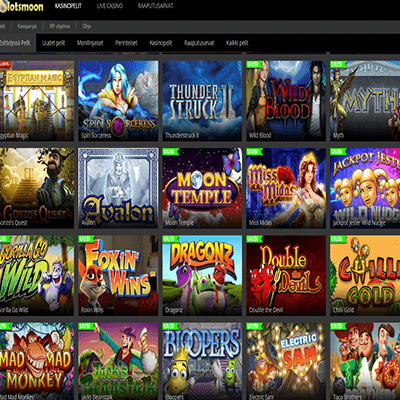Viewport: 400px width, 400px height.
Task: Open the Spin Sorceress game thumbnail
Action: pyautogui.click(x=118, y=101)
